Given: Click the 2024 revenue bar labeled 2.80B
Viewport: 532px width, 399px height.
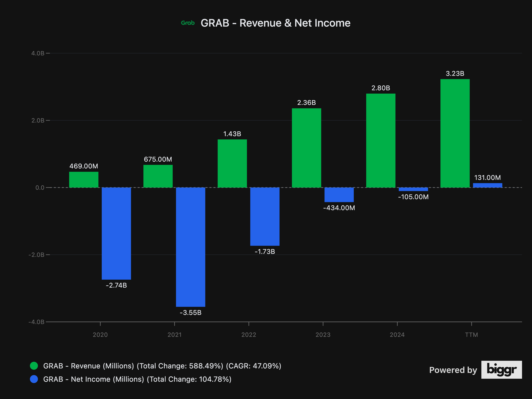Looking at the screenshot, I should click(381, 140).
